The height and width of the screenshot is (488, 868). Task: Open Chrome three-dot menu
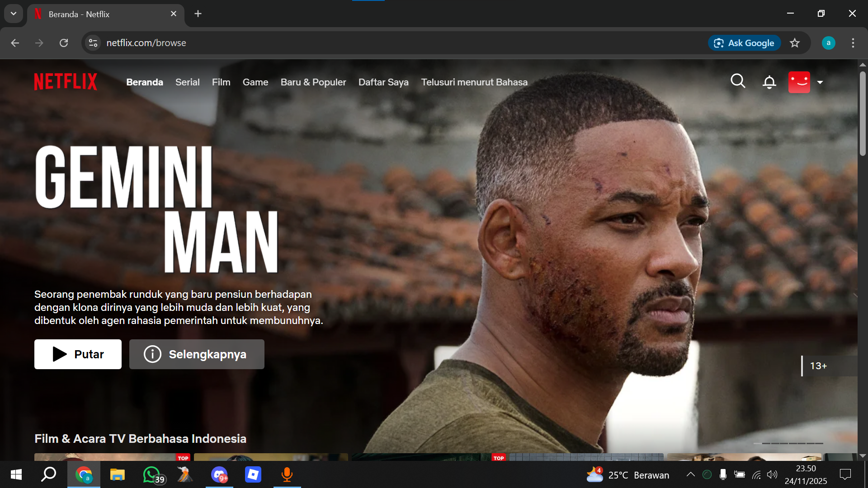coord(853,43)
